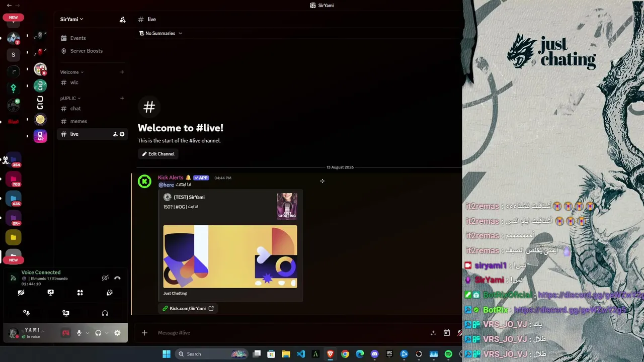Create invite for the live channel
Screen dimensions: 644x362
click(x=115, y=134)
